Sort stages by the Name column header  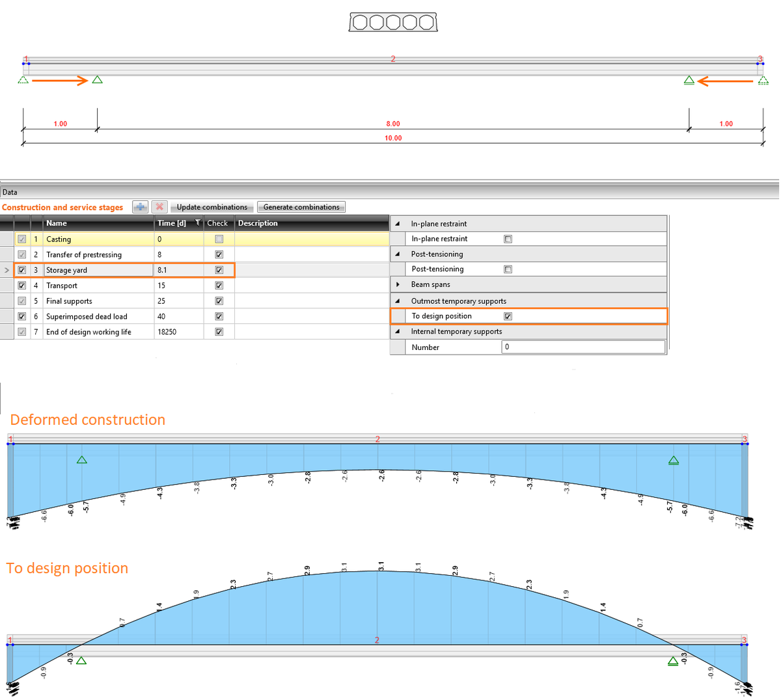[57, 223]
